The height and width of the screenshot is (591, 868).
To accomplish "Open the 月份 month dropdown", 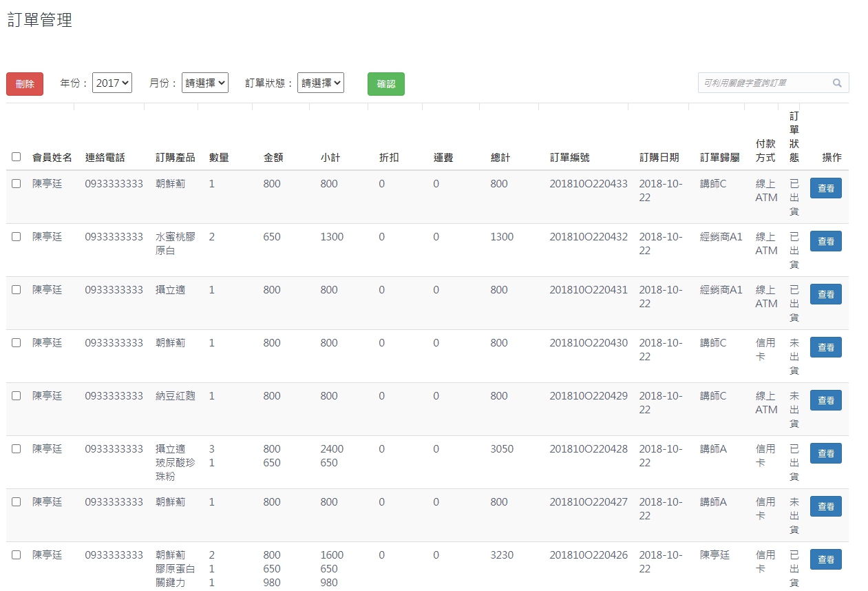I will (x=205, y=83).
